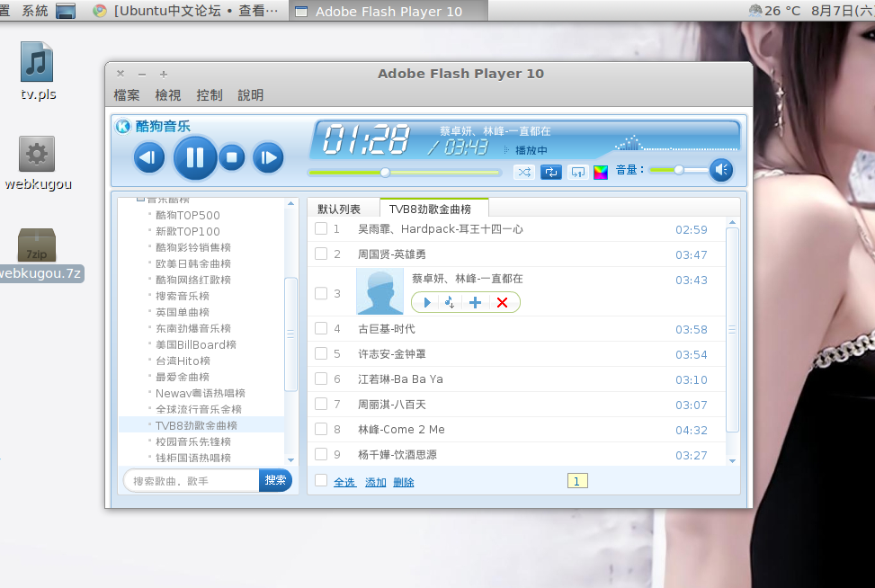Open the 控制 menu
The height and width of the screenshot is (588, 875).
coord(210,95)
